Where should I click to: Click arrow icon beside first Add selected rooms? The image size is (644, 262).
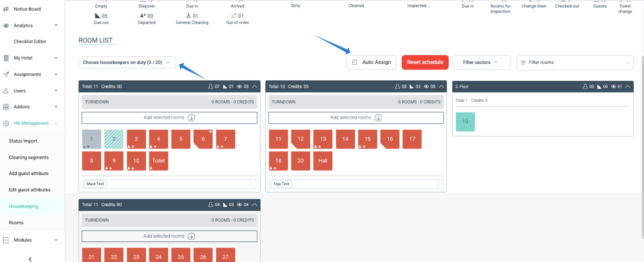tap(191, 118)
